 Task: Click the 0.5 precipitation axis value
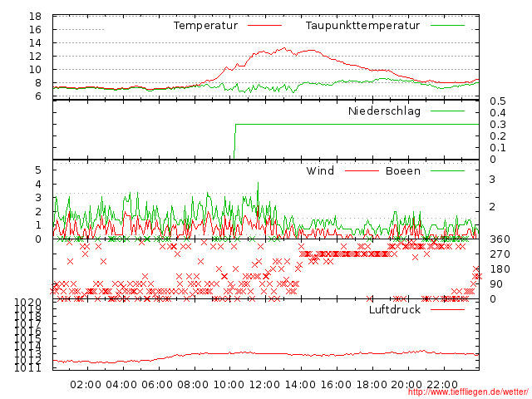498,101
